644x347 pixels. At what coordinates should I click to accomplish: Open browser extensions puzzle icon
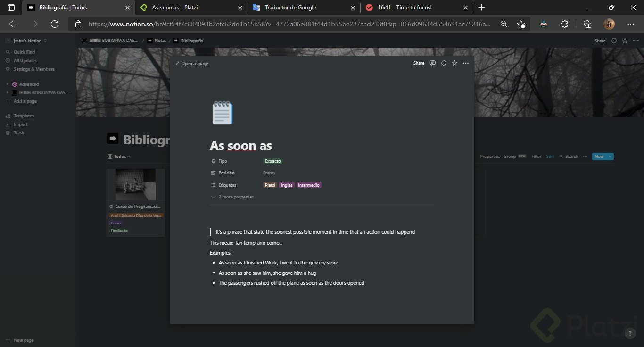tap(564, 24)
